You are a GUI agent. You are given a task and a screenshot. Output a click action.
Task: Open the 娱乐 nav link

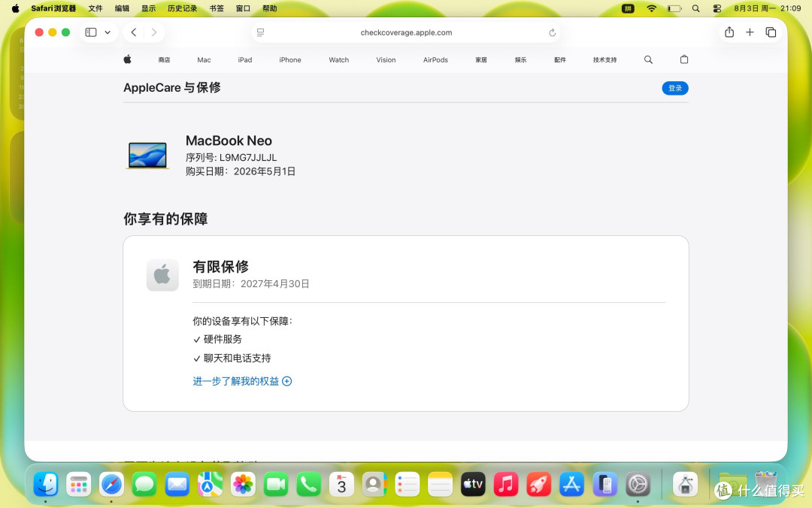click(x=520, y=60)
